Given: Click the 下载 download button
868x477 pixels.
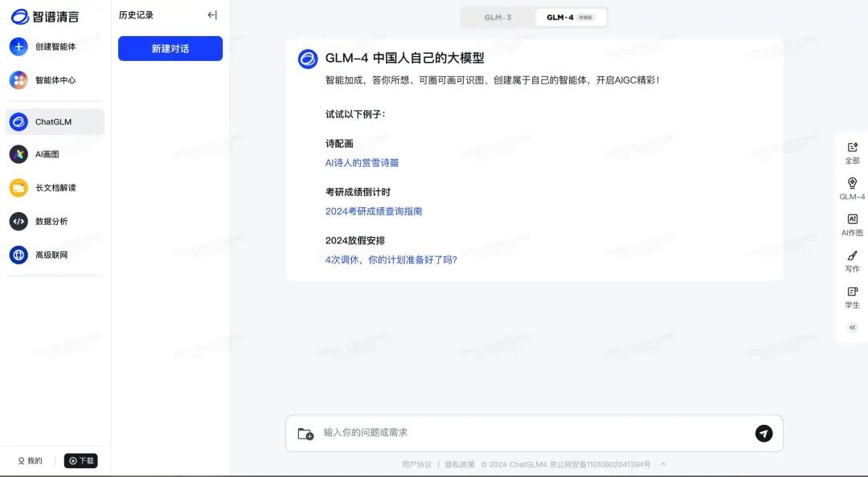Looking at the screenshot, I should (x=81, y=460).
